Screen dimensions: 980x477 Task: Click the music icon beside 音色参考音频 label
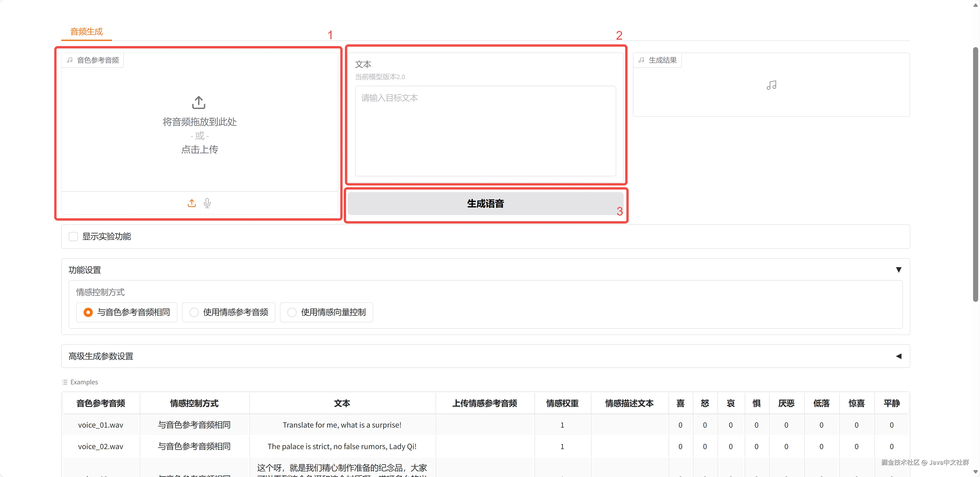pyautogui.click(x=70, y=60)
